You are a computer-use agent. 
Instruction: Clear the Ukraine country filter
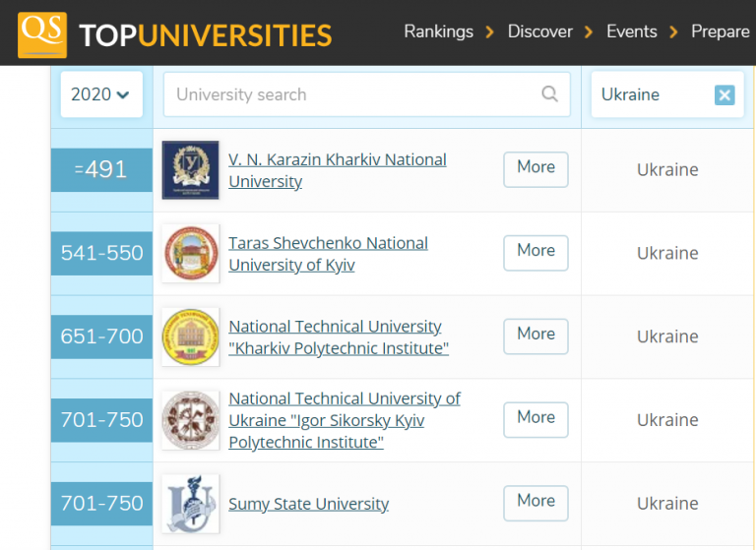click(724, 94)
